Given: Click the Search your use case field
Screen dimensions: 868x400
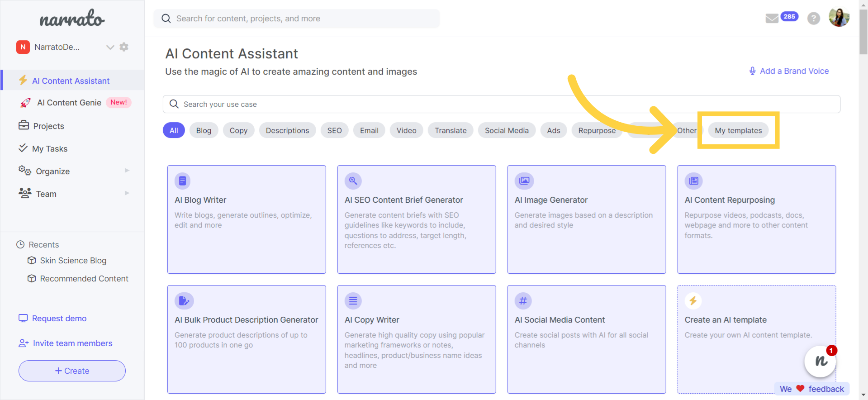Looking at the screenshot, I should click(502, 104).
